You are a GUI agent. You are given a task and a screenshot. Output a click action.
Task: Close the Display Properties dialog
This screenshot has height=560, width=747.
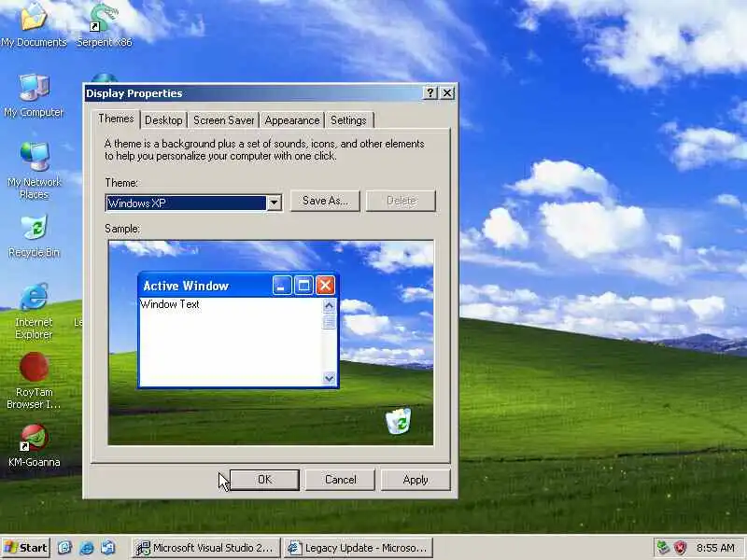(x=447, y=92)
